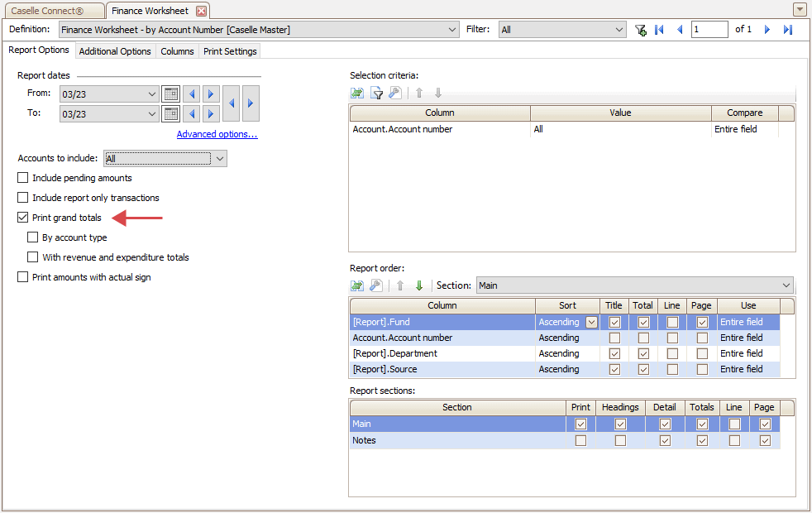Jump to the first definition record
Screen dimensions: 812x513
tap(659, 30)
